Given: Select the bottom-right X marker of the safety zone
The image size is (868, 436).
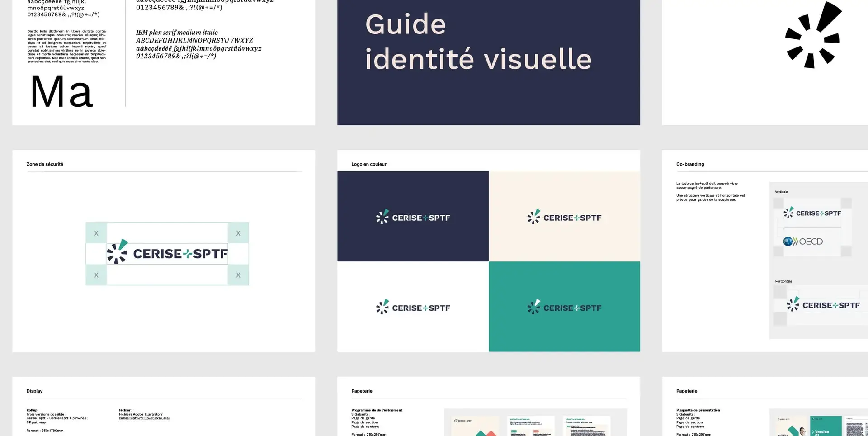Looking at the screenshot, I should (238, 275).
